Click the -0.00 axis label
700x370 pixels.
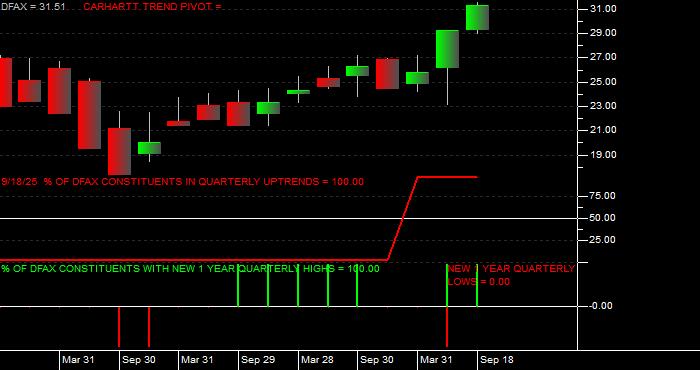[601, 306]
